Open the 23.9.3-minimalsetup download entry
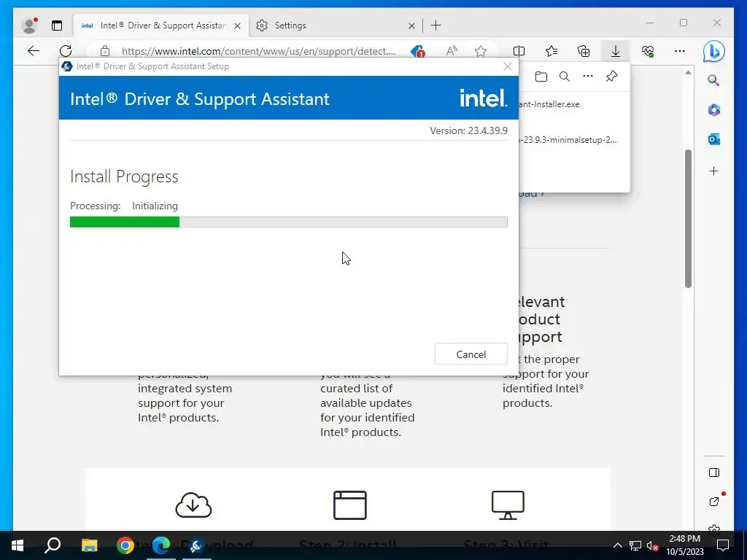747x560 pixels. tap(574, 140)
